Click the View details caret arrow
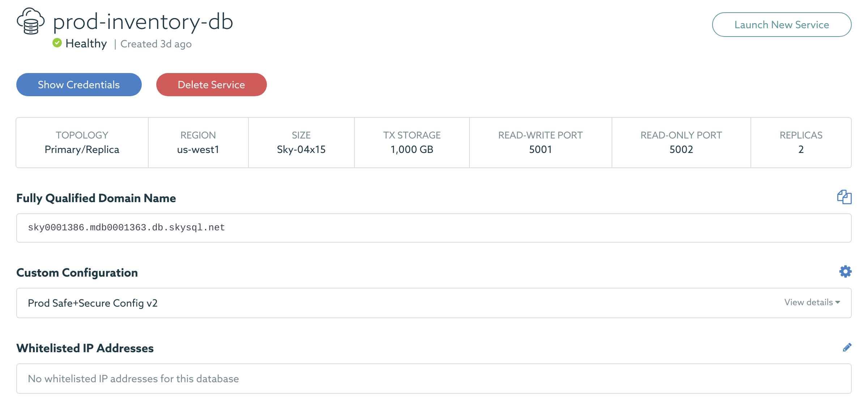 [x=838, y=302]
